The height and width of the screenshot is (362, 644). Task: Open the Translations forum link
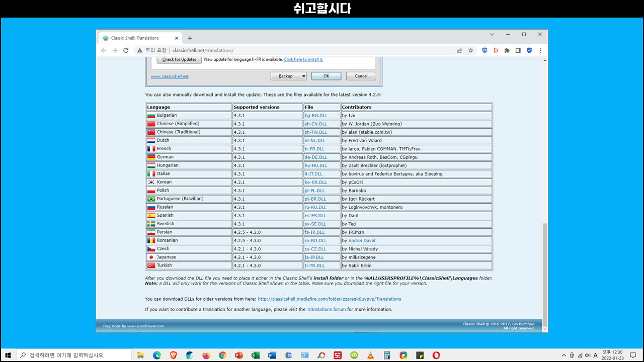click(326, 310)
